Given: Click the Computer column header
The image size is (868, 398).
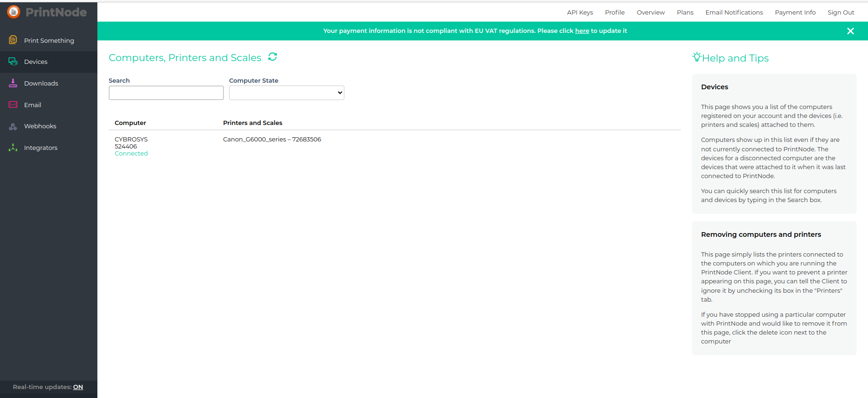Looking at the screenshot, I should 130,123.
